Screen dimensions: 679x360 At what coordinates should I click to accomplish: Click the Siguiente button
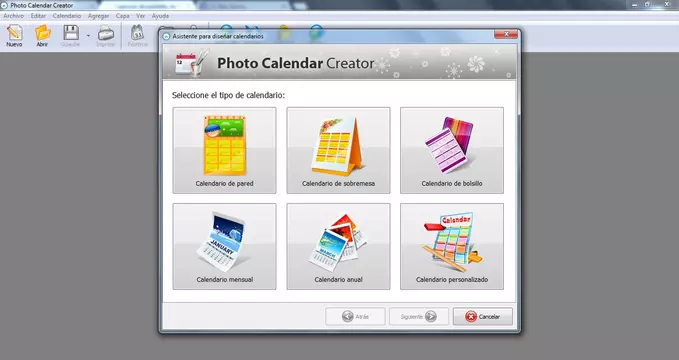coord(419,317)
